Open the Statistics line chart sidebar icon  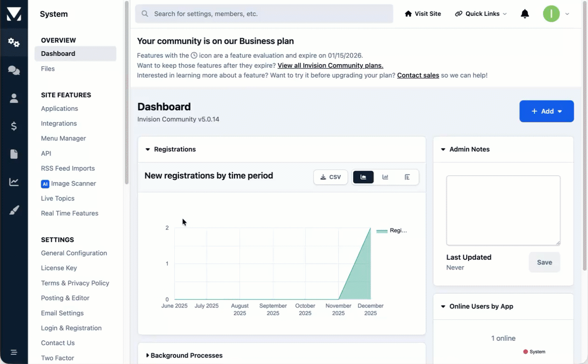click(x=14, y=182)
